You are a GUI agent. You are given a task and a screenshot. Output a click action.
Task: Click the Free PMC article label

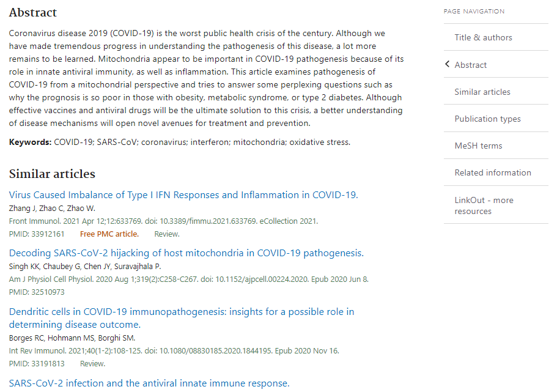click(x=109, y=234)
